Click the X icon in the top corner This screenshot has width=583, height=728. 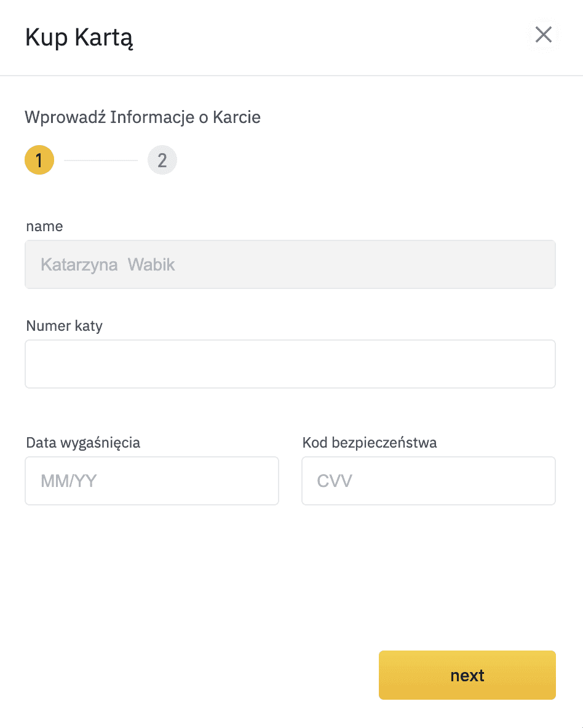(x=543, y=35)
